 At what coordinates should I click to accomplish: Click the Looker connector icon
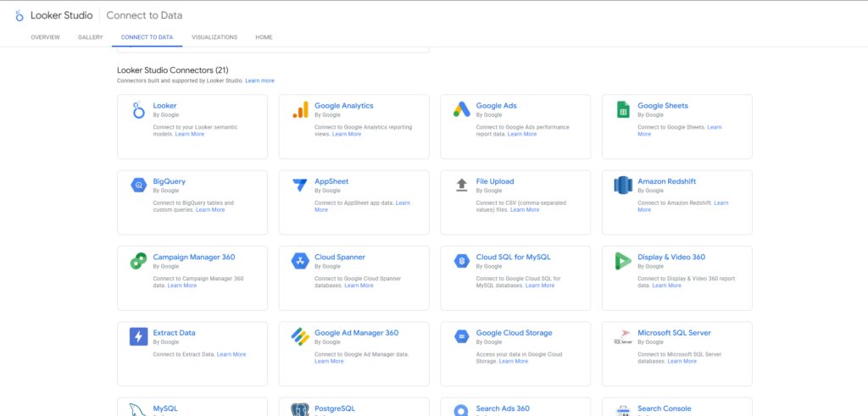click(x=139, y=110)
